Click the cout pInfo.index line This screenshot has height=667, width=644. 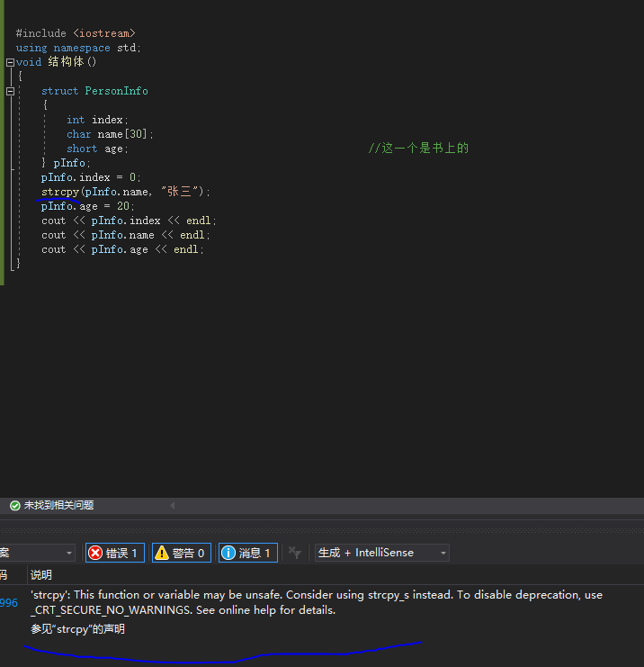[129, 221]
